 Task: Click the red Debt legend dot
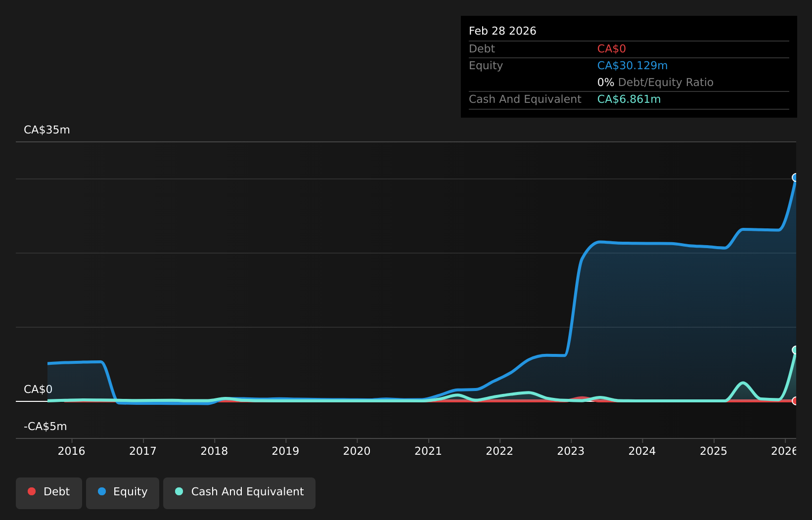(32, 491)
